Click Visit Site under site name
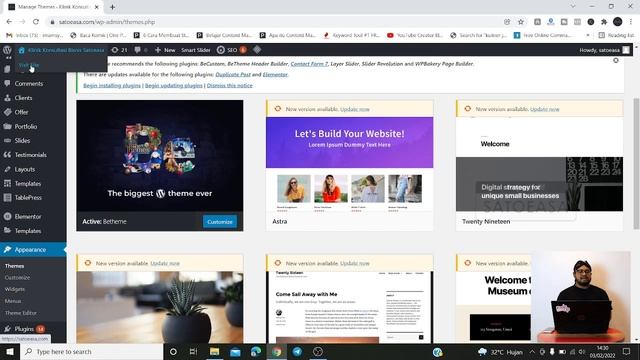 tap(29, 65)
